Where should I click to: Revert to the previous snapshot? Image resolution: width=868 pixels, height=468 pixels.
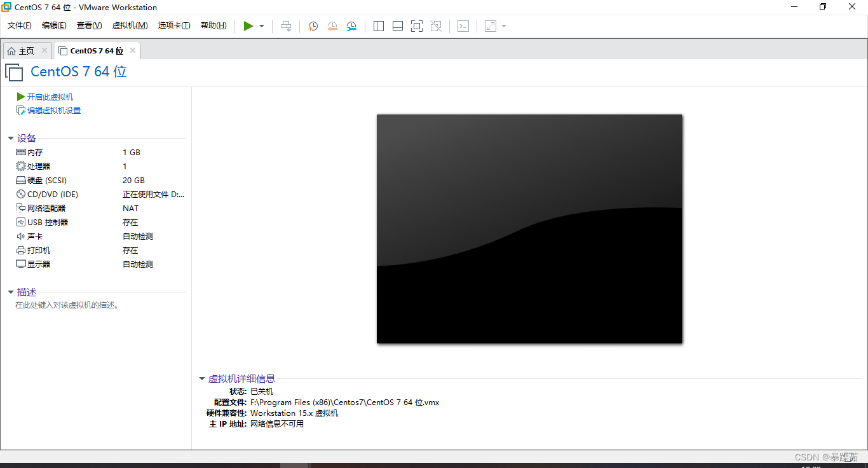point(332,26)
